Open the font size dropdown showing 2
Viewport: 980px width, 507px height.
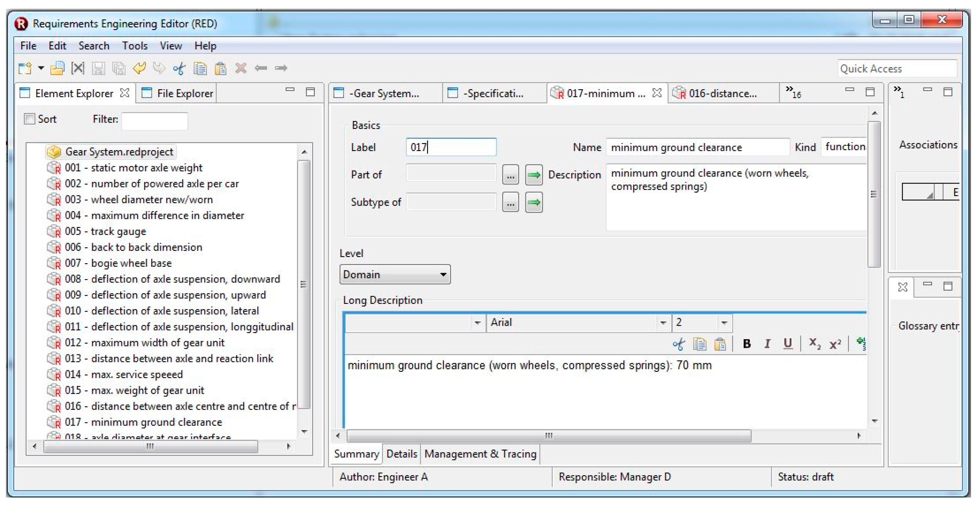pos(724,323)
